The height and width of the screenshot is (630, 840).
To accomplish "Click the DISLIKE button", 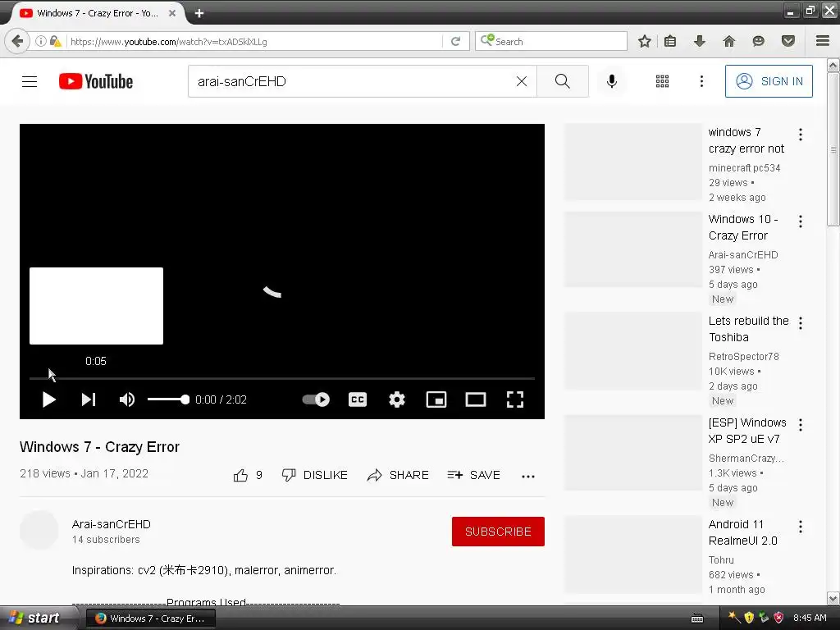I will point(315,475).
